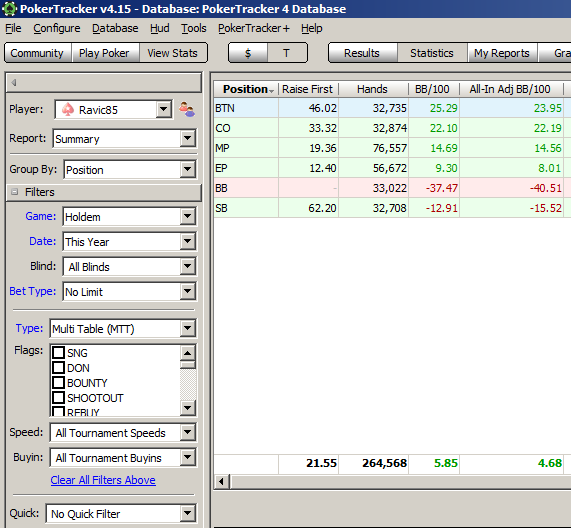
Task: Open the player selection icon beside Ravic85
Action: coord(187,109)
